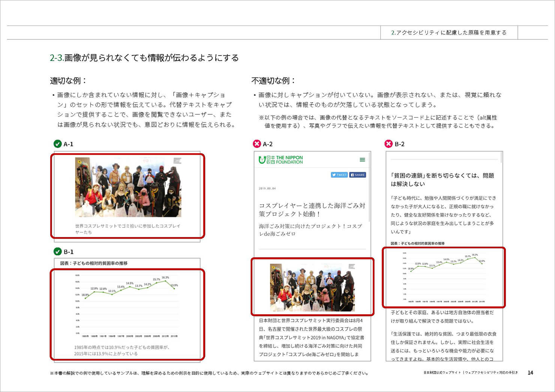Click the green checkmark icon beside A-1
This screenshot has width=555, height=392.
click(57, 144)
